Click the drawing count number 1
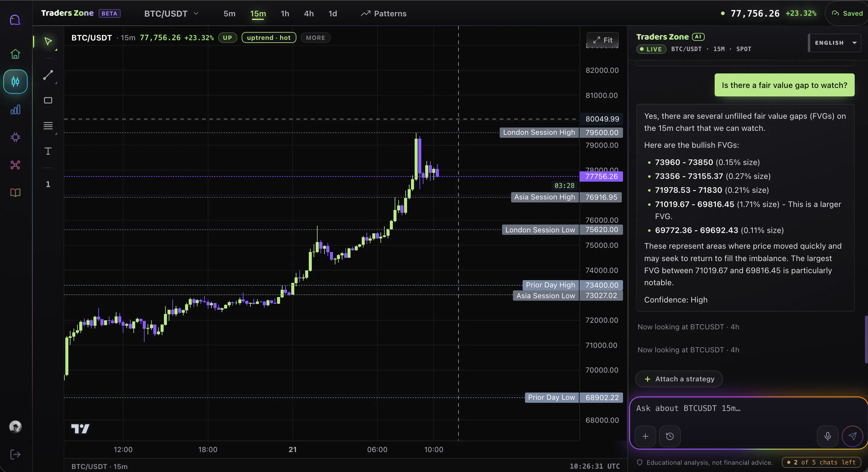 [48, 184]
